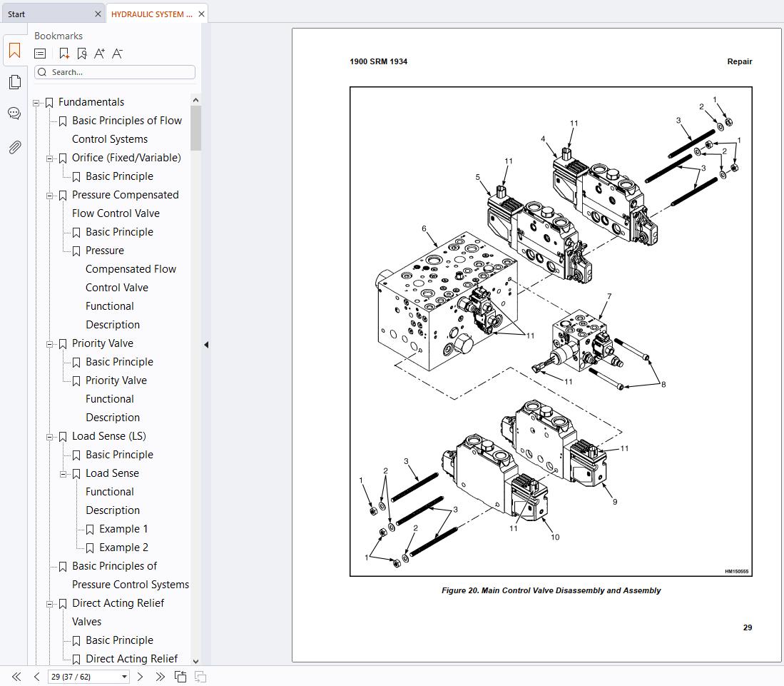Close the HYDRAULIC SYSTEM tab
The height and width of the screenshot is (686, 784).
click(201, 14)
